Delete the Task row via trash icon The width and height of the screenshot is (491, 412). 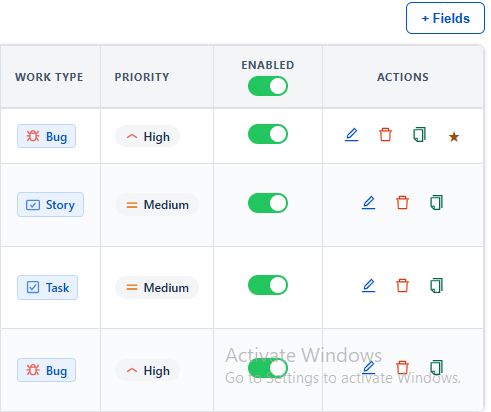pyautogui.click(x=402, y=286)
